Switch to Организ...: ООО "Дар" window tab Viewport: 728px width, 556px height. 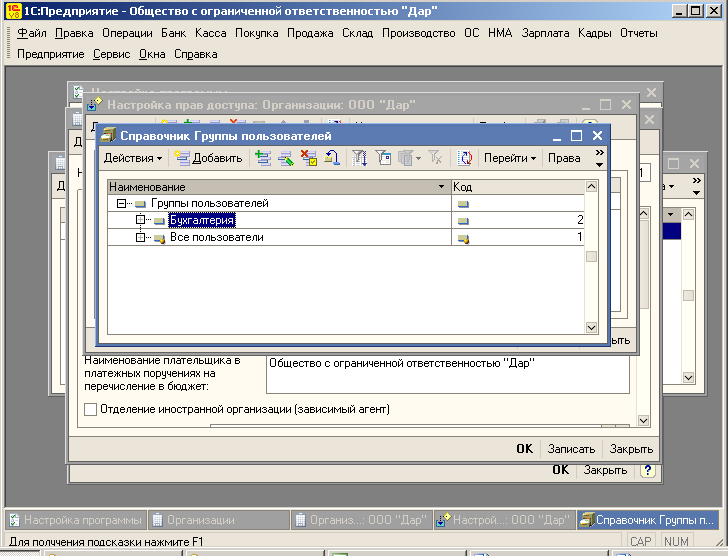click(x=362, y=520)
